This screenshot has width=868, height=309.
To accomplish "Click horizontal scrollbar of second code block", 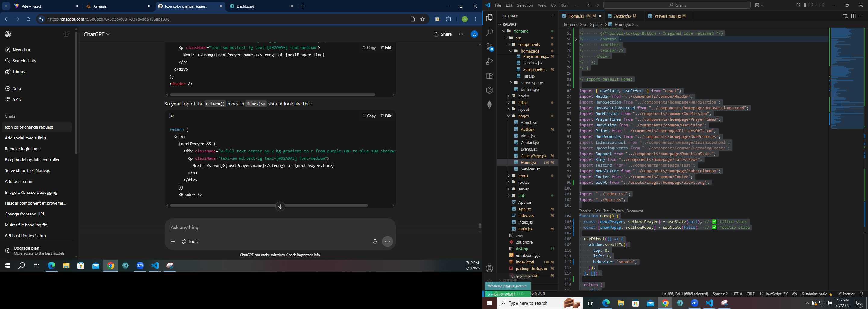I will click(269, 205).
